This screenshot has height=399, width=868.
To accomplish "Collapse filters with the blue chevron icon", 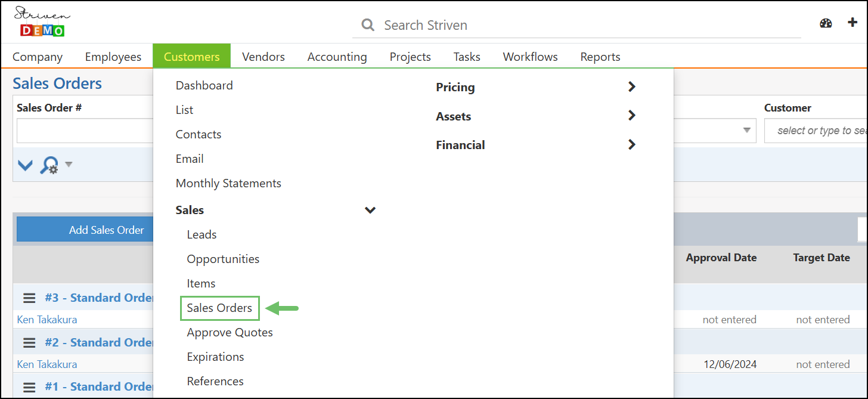I will click(x=25, y=165).
